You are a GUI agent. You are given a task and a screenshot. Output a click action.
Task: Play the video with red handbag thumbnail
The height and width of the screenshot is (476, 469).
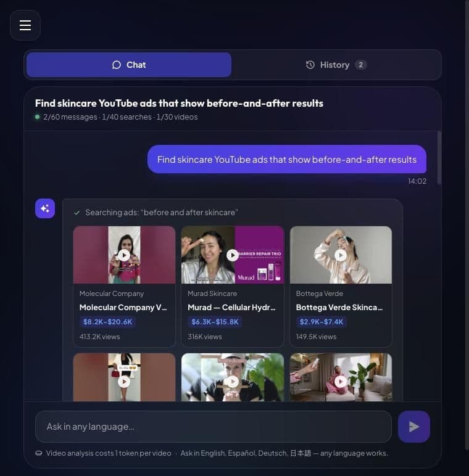pos(124,382)
